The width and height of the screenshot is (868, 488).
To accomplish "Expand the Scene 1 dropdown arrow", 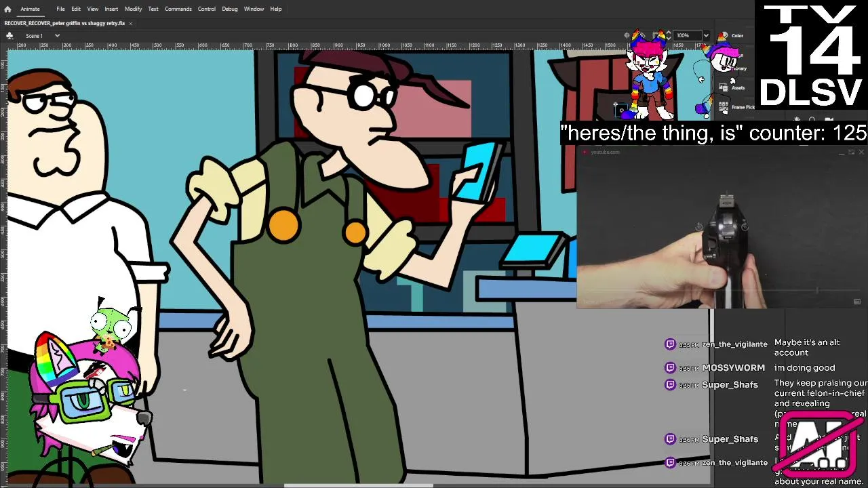I will [57, 35].
